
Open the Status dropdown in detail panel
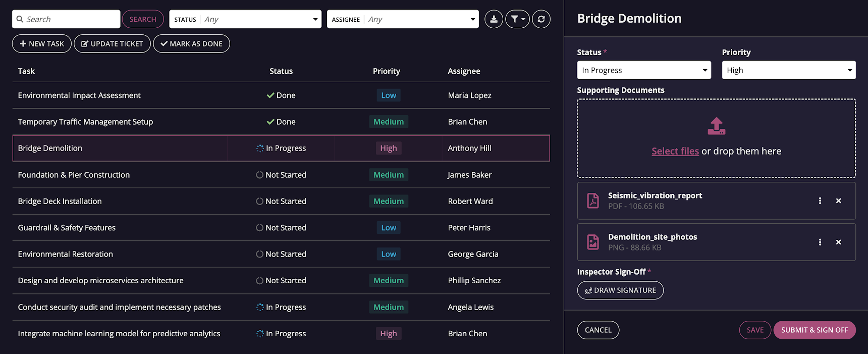(644, 70)
